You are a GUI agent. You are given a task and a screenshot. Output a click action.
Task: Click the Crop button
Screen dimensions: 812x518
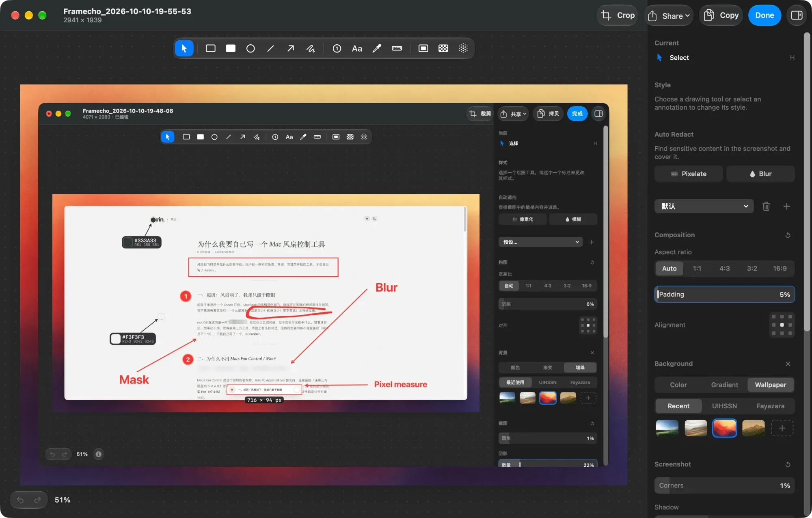tap(618, 15)
